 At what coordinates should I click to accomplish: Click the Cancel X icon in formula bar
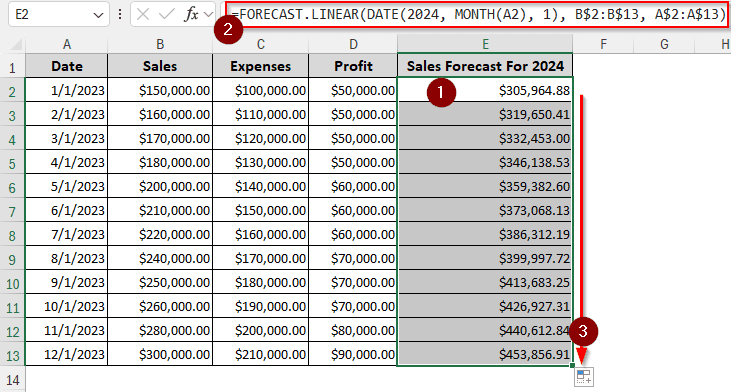tap(143, 14)
